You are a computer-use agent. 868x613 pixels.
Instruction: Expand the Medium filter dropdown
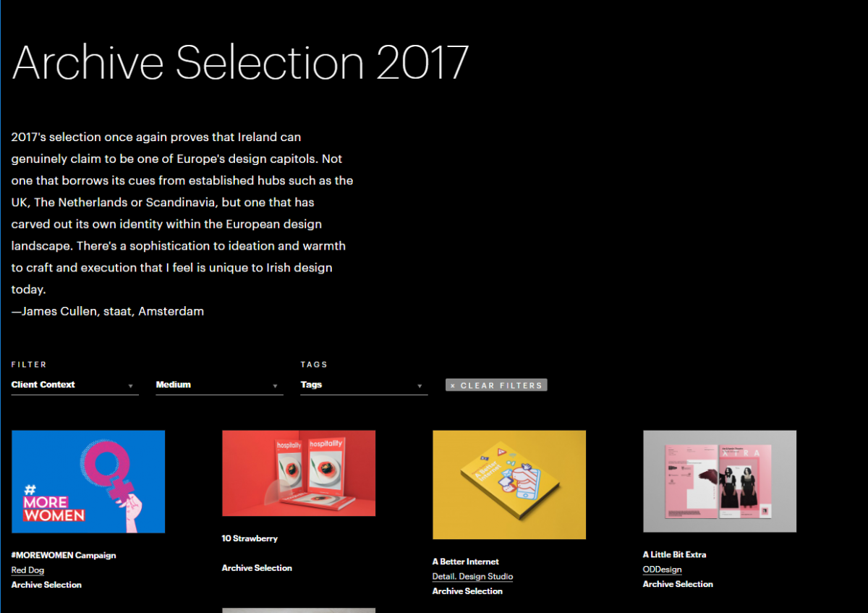(219, 385)
